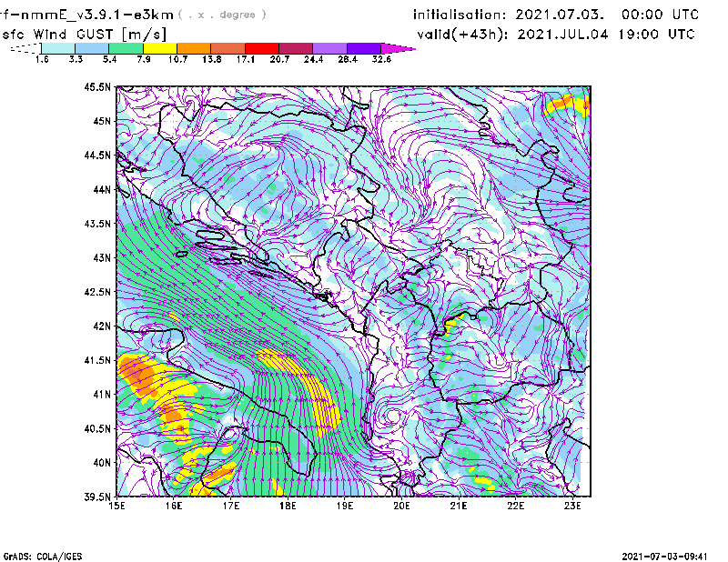The height and width of the screenshot is (562, 728).
Task: Click the 22E longitude label
Action: click(x=516, y=506)
